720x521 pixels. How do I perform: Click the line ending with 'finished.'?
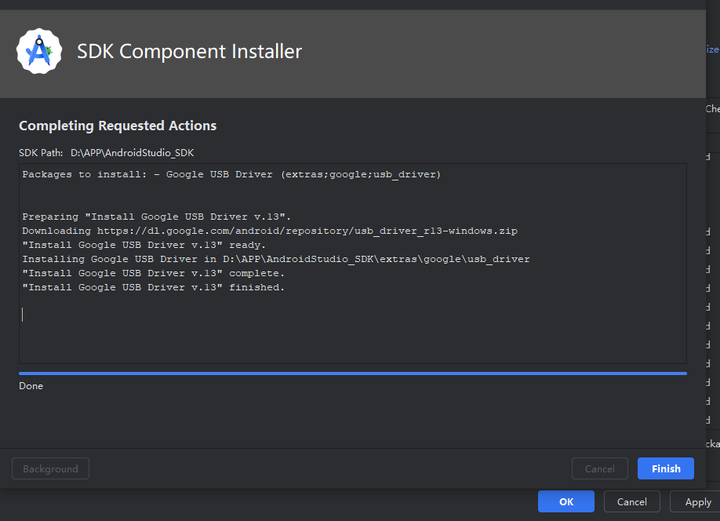153,287
